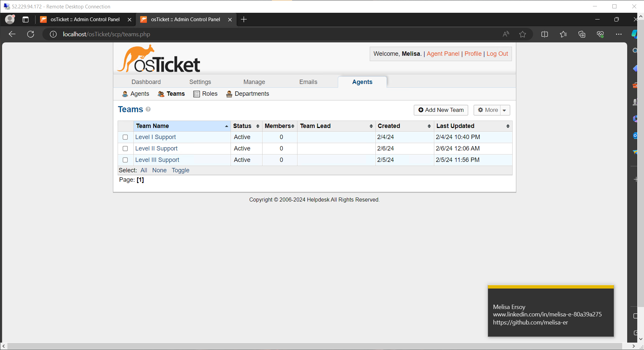Open Browser essentials heart icon
This screenshot has height=350, width=644.
(600, 34)
